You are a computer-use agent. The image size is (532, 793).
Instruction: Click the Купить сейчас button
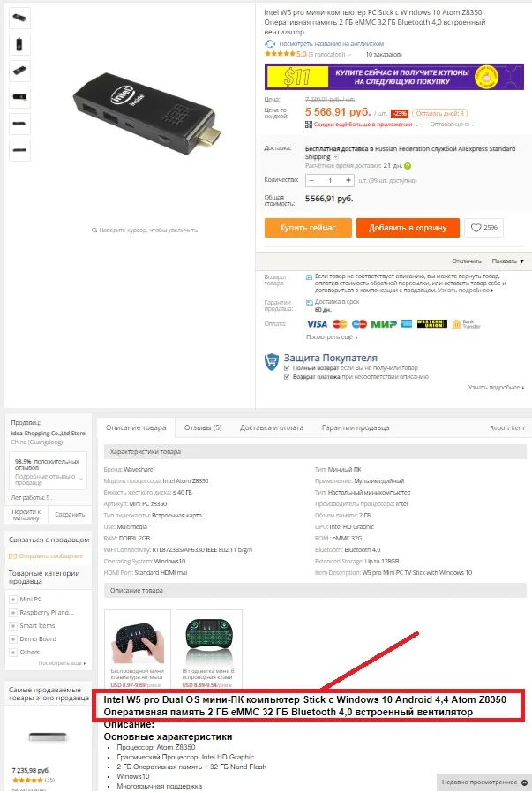coord(308,228)
